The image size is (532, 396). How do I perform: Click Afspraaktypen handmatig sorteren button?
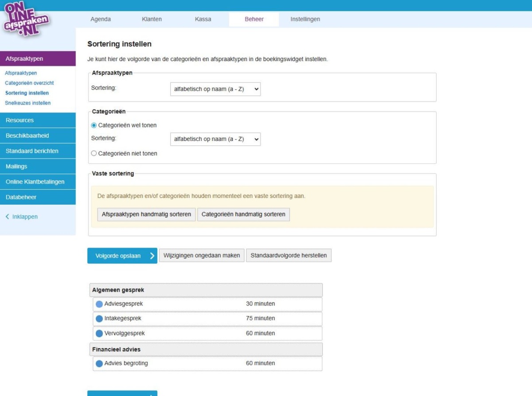(146, 214)
